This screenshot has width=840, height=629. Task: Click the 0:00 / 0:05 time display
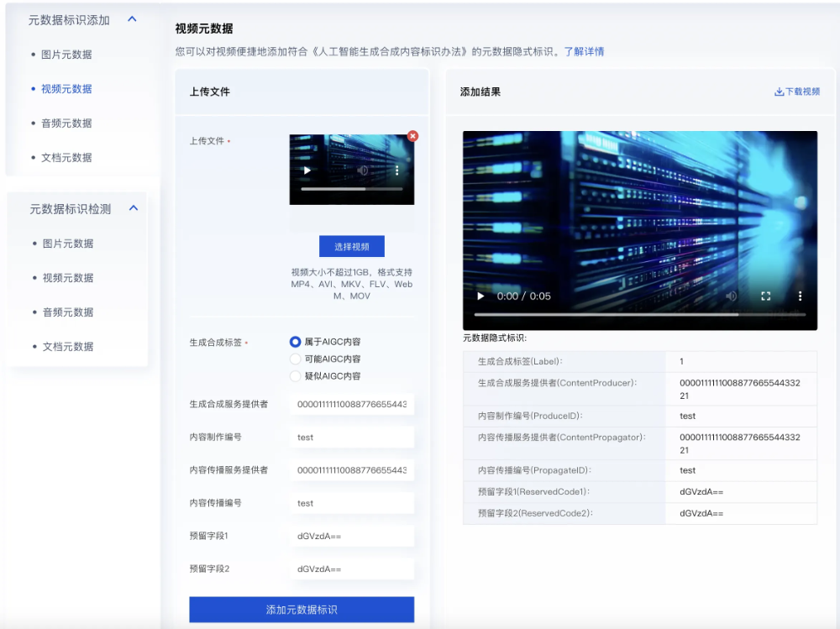[x=523, y=296]
